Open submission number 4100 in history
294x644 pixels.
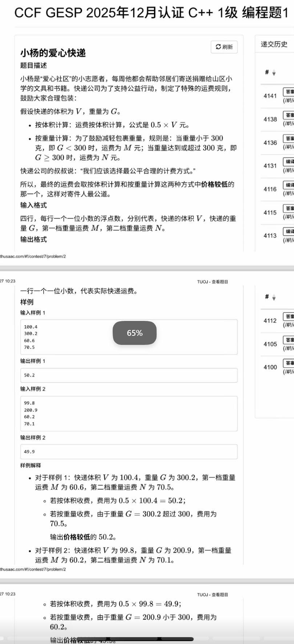(270, 367)
